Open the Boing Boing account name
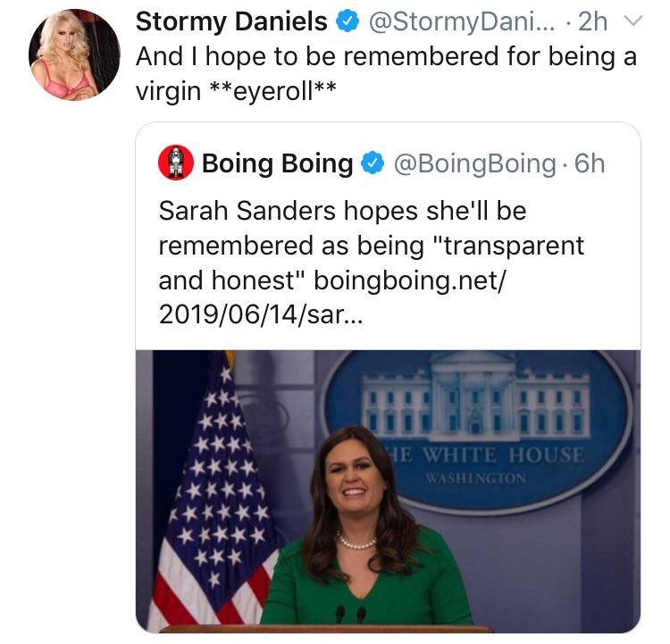 click(278, 164)
